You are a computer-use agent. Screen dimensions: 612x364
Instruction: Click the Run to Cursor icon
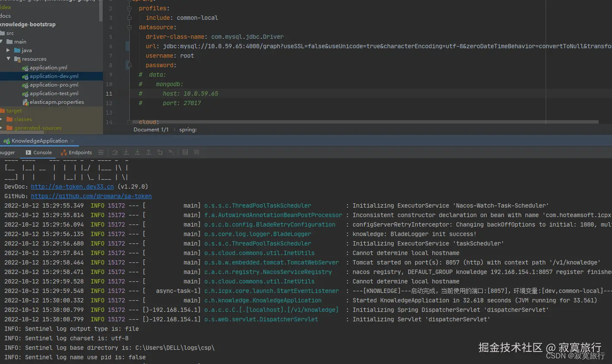tap(171, 152)
